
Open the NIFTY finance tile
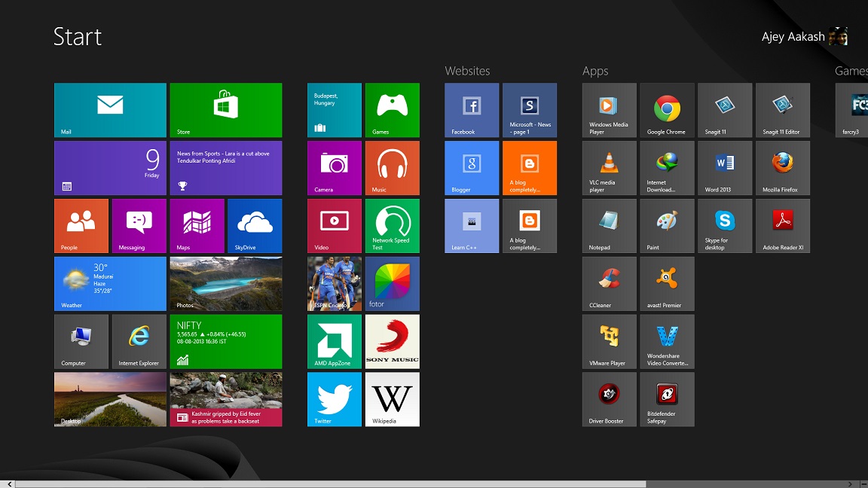[226, 341]
